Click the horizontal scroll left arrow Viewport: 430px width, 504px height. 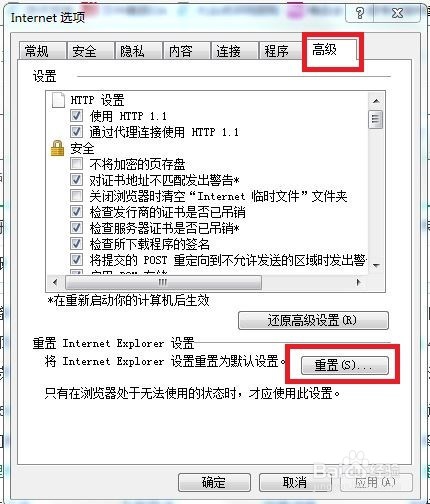(55, 282)
